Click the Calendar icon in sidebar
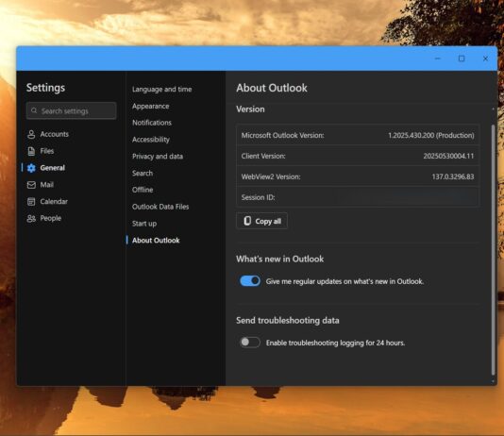The image size is (504, 436). [x=31, y=201]
